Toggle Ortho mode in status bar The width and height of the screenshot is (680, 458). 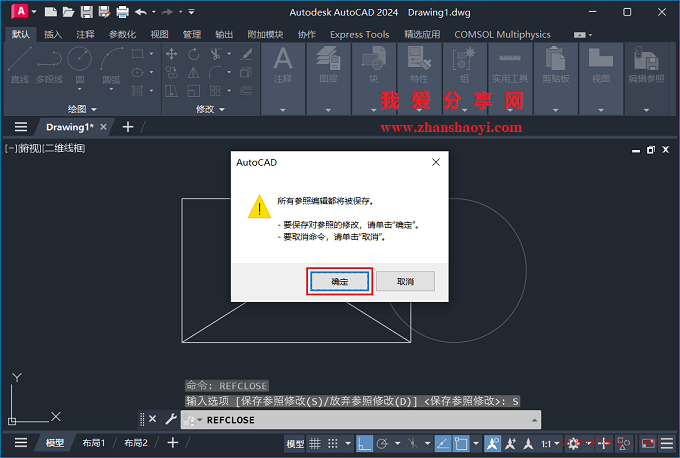364,443
